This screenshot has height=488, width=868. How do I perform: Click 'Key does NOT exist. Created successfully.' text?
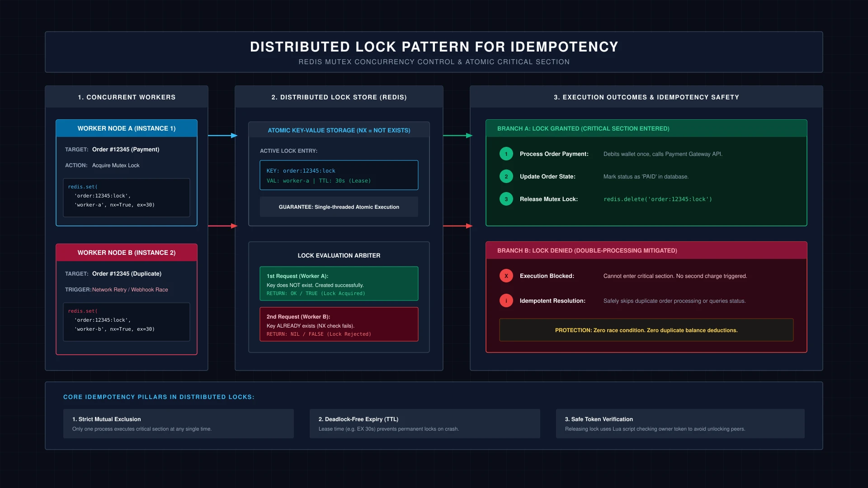pyautogui.click(x=315, y=285)
